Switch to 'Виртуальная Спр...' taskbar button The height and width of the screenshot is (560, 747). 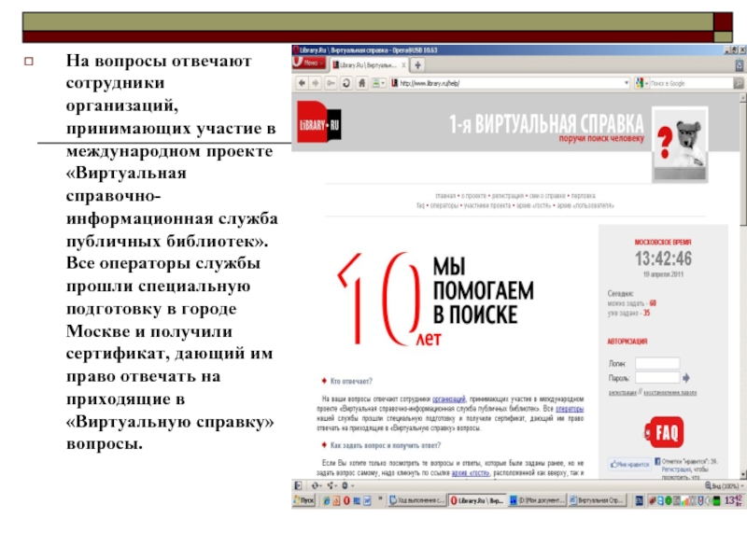597,500
